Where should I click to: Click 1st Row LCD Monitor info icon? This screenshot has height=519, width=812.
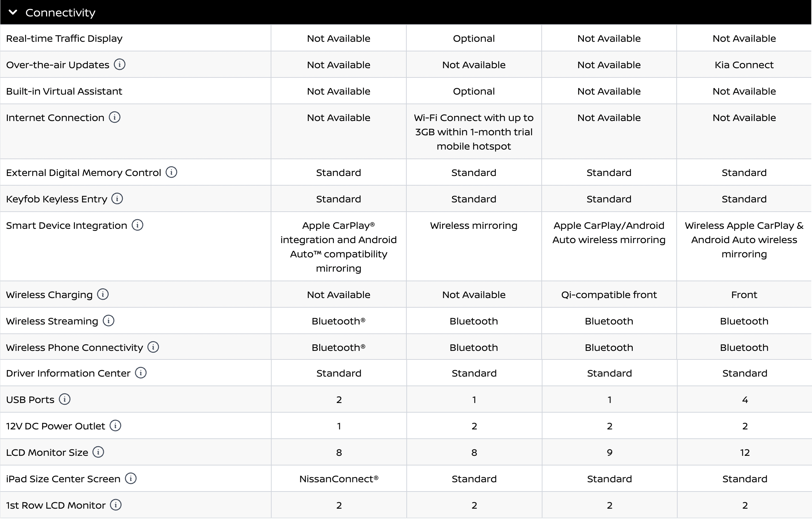[x=116, y=505]
